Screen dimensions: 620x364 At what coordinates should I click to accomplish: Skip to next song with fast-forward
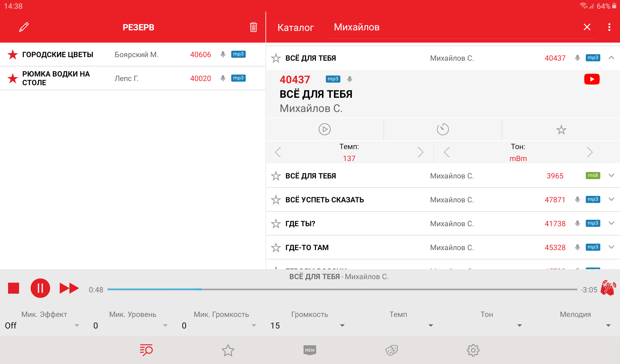coord(69,288)
